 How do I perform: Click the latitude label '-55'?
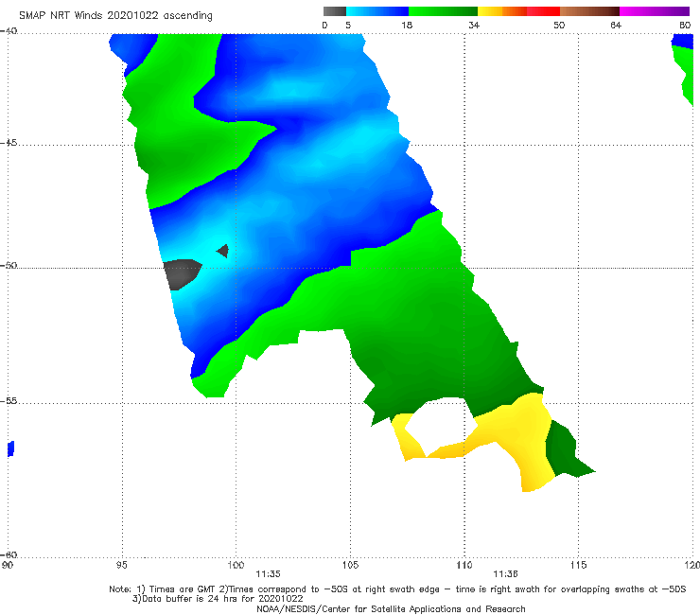[9, 401]
